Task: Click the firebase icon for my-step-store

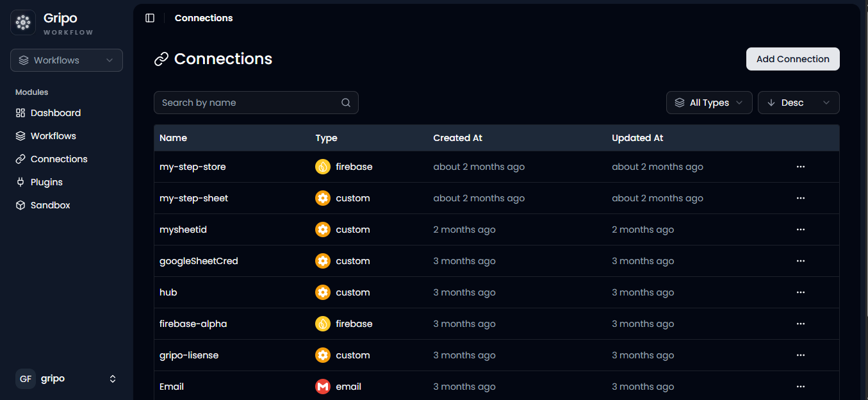Action: (323, 167)
